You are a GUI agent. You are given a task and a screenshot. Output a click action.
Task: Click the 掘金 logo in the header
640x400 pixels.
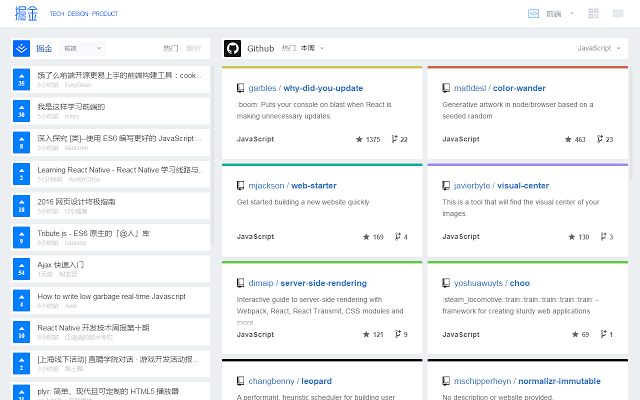point(26,13)
